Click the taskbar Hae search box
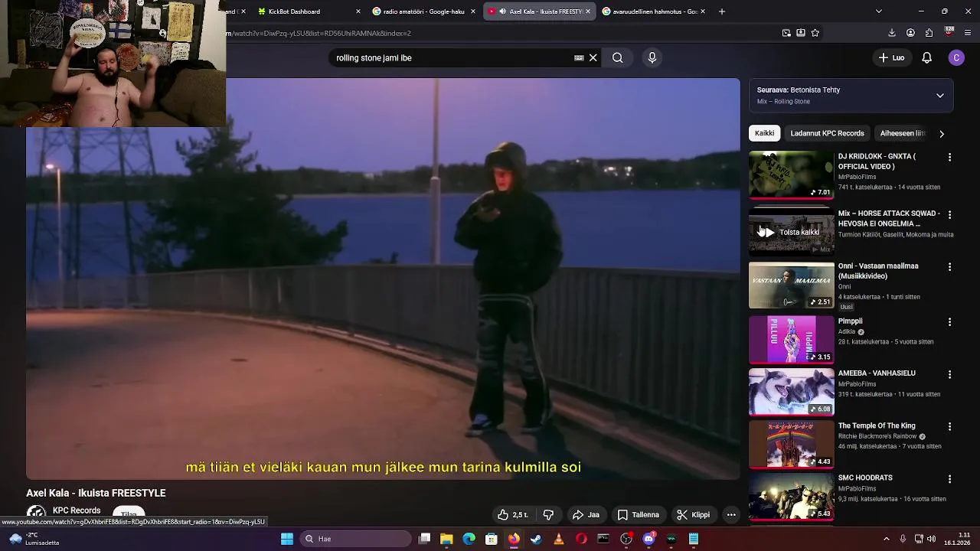The height and width of the screenshot is (551, 980). click(355, 539)
